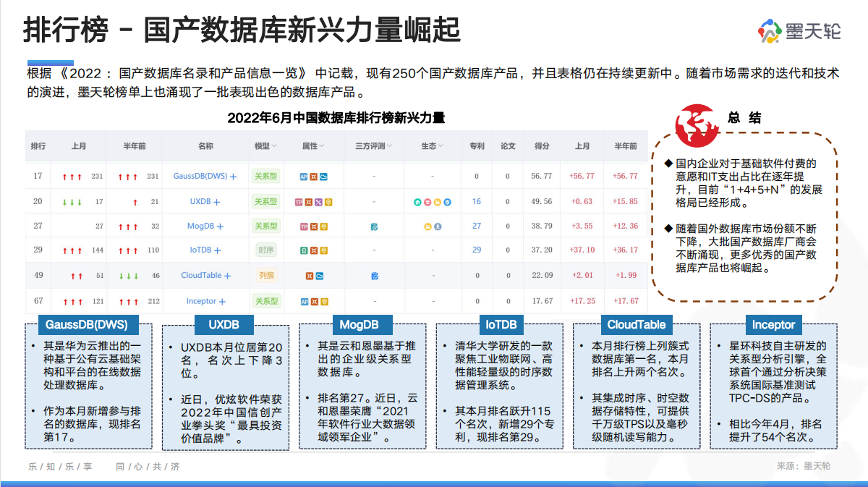The height and width of the screenshot is (487, 868).
Task: Open the Inceptor database link
Action: [x=201, y=302]
